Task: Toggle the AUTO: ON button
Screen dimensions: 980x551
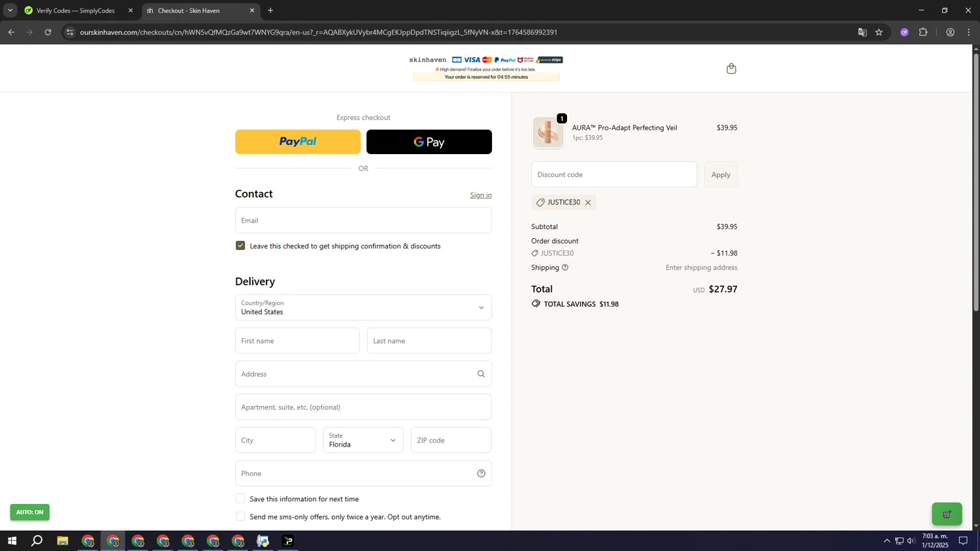Action: 29,512
